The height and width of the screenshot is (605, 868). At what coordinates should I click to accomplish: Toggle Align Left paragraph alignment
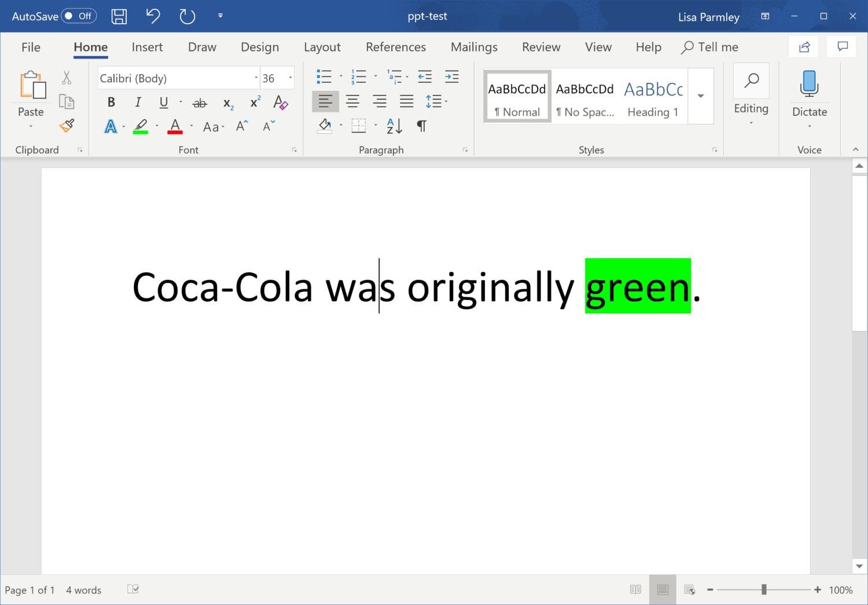tap(325, 101)
